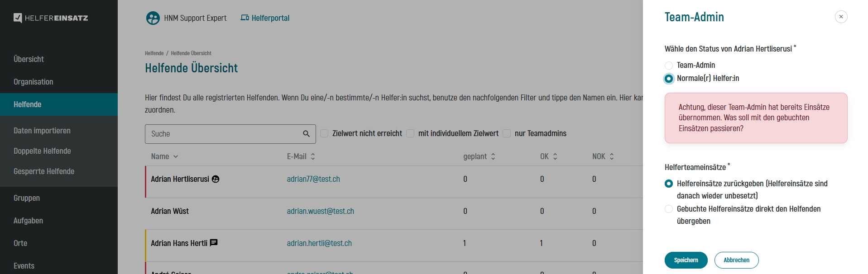
Task: Click the Helferportal devices icon
Action: tap(245, 18)
